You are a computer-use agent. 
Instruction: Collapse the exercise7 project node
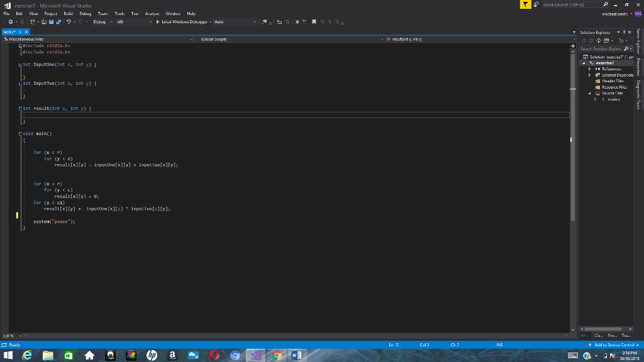tap(583, 63)
